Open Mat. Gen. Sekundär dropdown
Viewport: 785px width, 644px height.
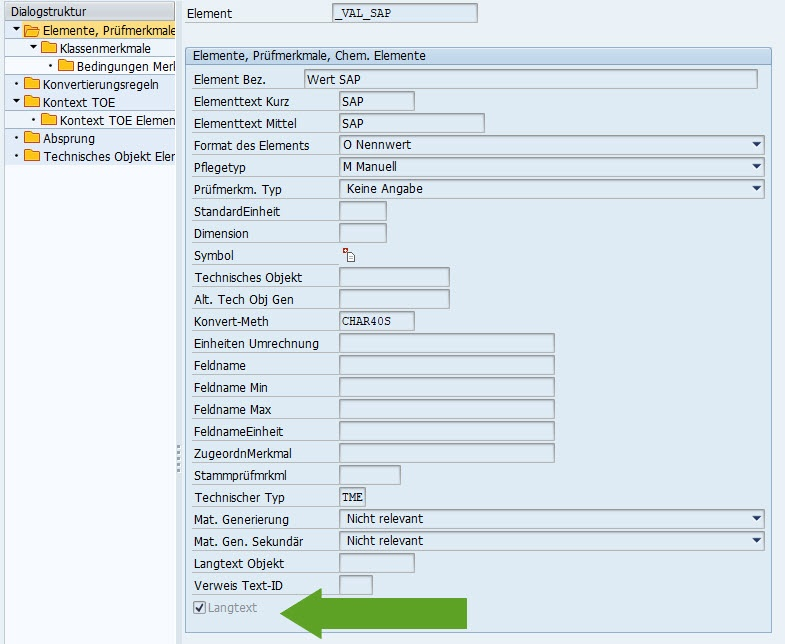756,541
